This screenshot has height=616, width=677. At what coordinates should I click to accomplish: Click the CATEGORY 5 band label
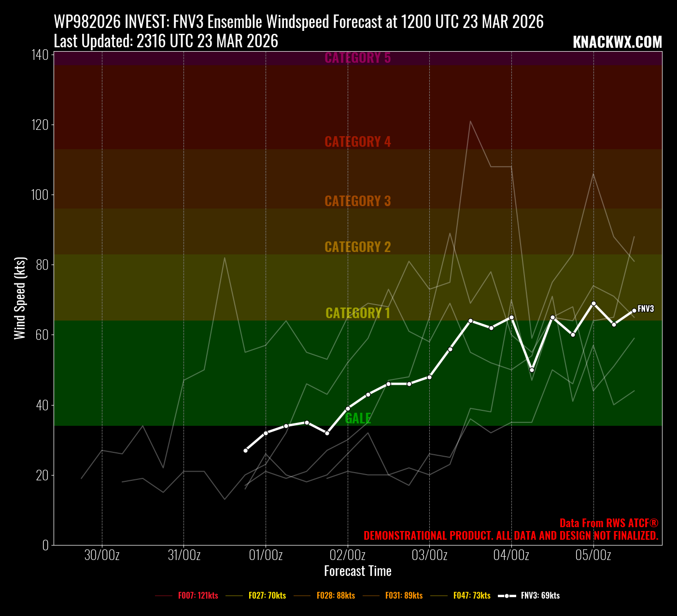click(357, 58)
